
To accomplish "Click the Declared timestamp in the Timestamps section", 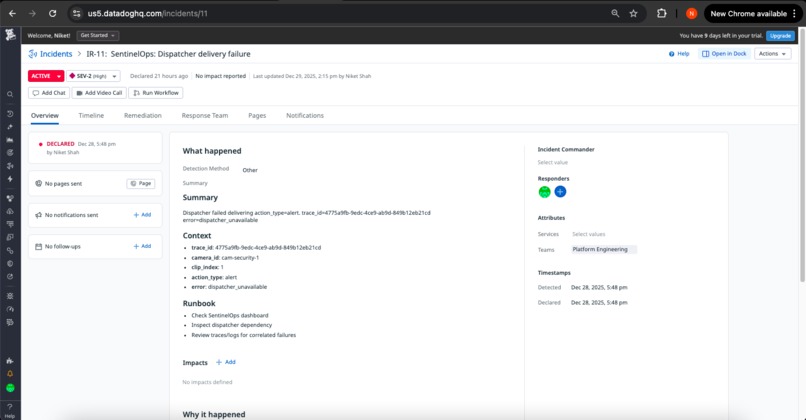I will coord(599,303).
